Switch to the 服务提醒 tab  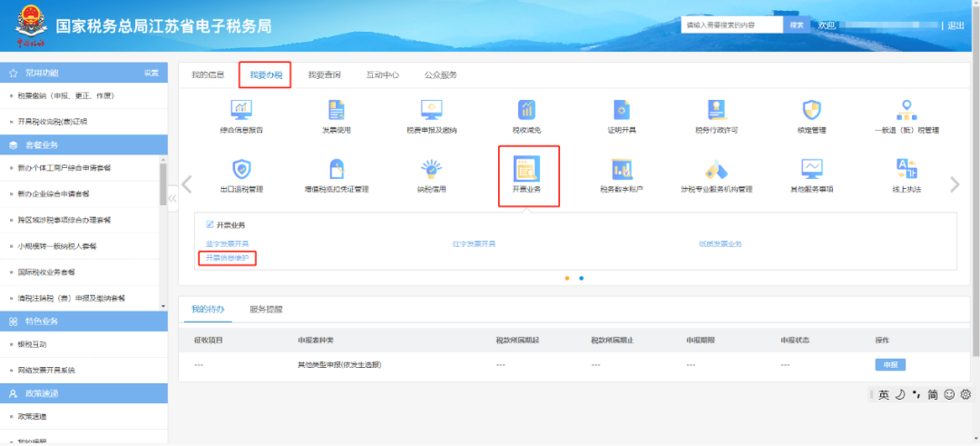pyautogui.click(x=266, y=309)
